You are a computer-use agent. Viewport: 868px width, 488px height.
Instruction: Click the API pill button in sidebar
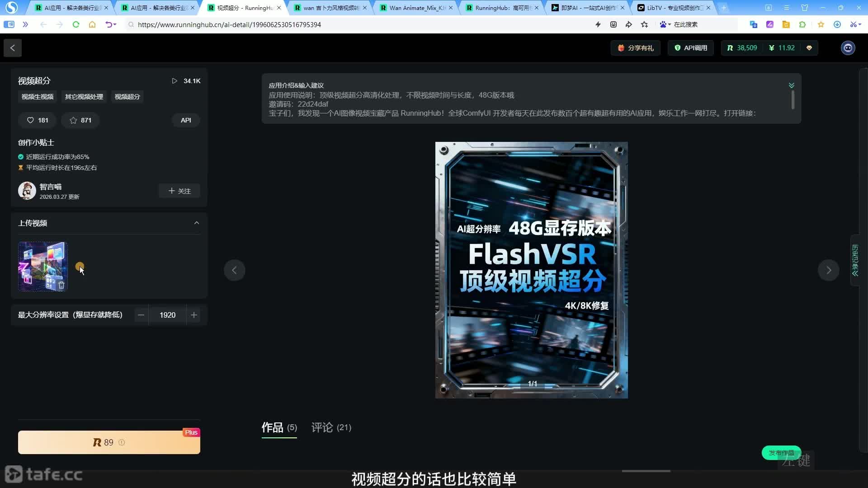point(186,120)
